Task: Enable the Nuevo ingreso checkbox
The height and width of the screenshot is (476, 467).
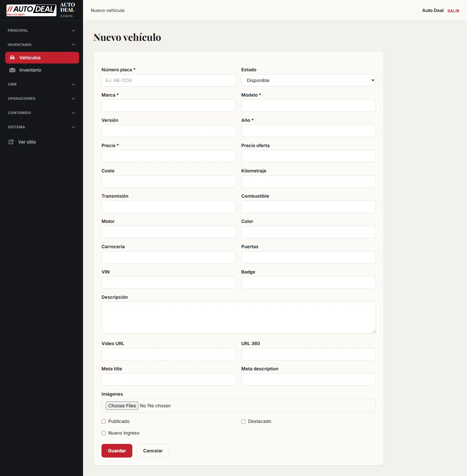Action: [x=104, y=433]
